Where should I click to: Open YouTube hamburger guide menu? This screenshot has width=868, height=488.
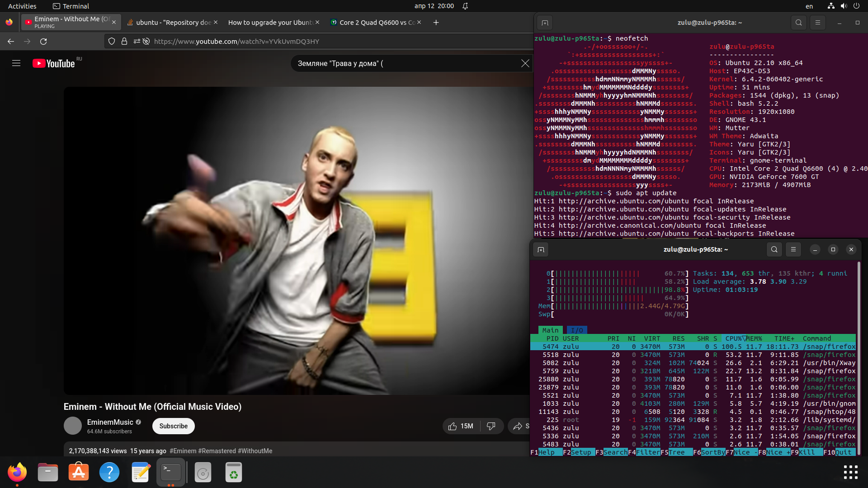[x=16, y=63]
